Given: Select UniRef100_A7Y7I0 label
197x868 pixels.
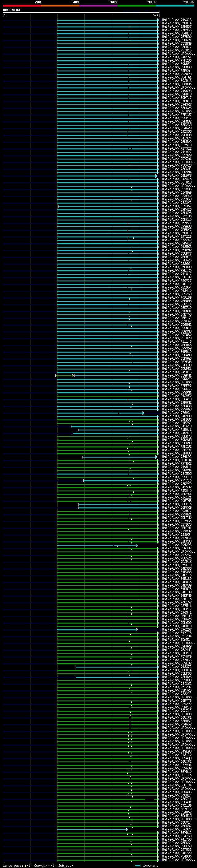Looking at the screenshot, I should tap(177, 481).
